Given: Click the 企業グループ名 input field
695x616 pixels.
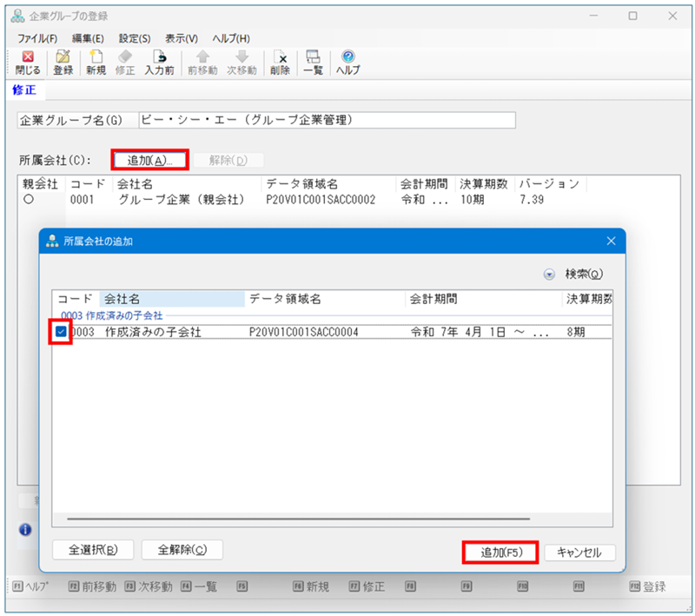Looking at the screenshot, I should click(328, 120).
